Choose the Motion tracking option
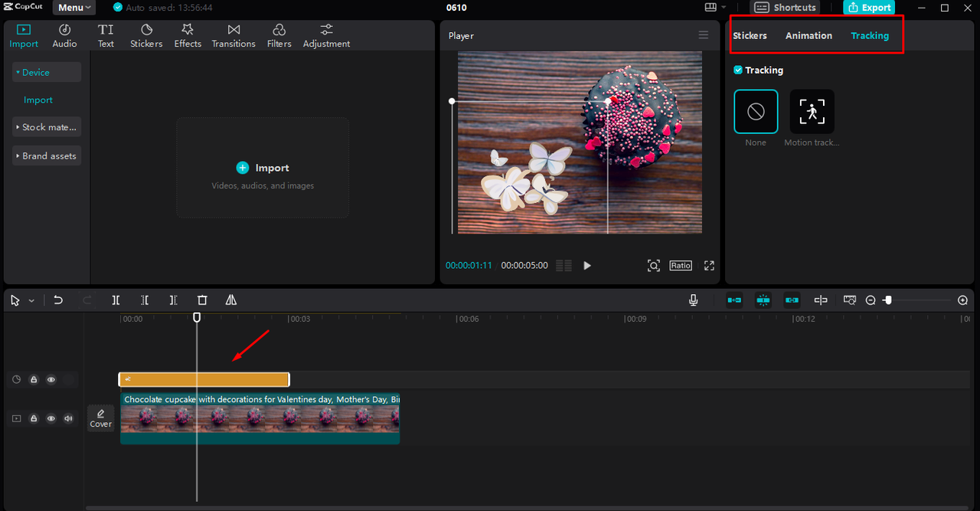 point(812,112)
